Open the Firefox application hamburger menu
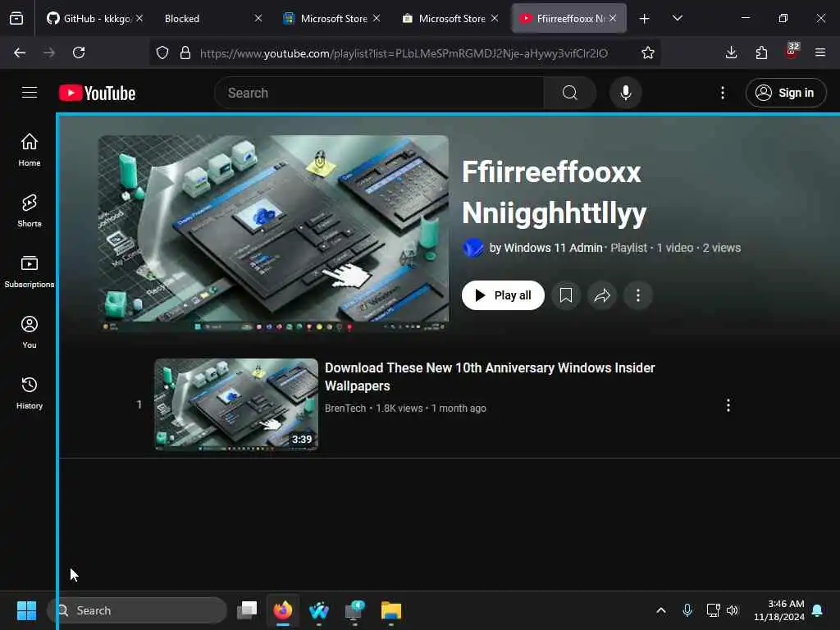This screenshot has width=840, height=630. tap(819, 52)
